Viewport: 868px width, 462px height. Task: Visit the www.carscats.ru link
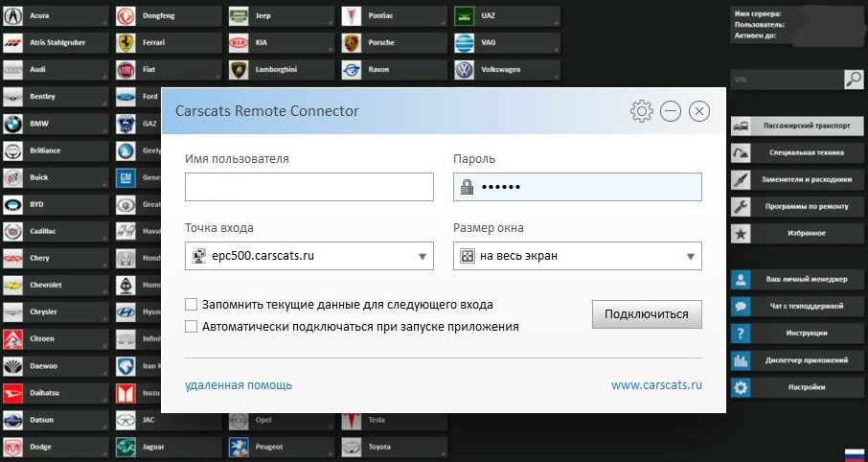point(656,385)
